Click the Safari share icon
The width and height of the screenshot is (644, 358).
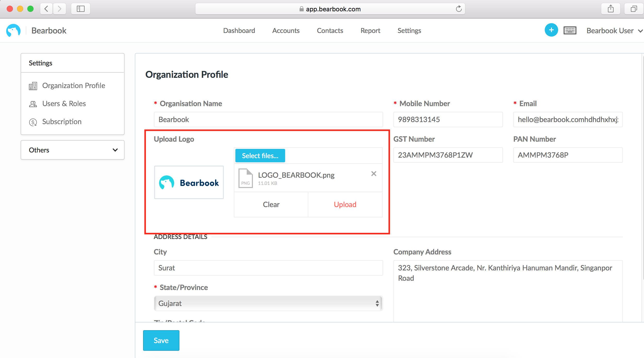[610, 9]
